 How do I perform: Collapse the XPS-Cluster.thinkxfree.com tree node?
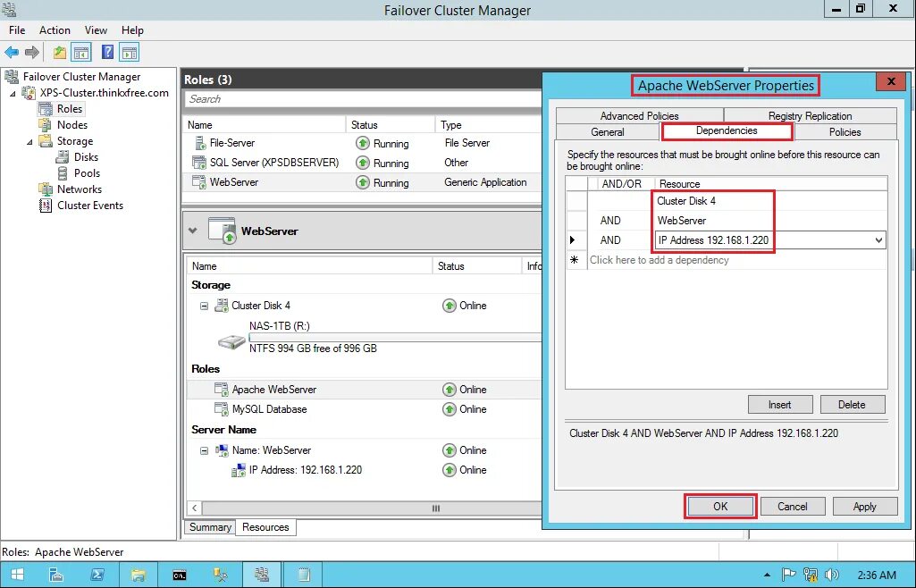(x=13, y=94)
